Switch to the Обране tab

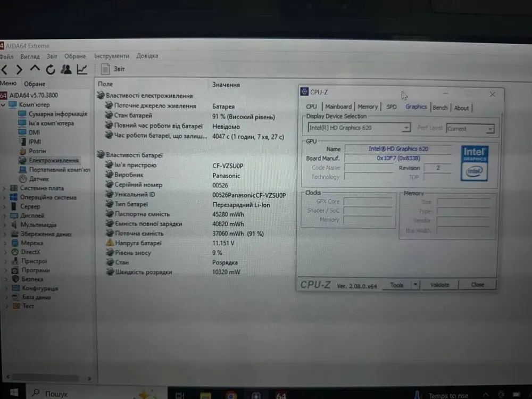point(35,84)
